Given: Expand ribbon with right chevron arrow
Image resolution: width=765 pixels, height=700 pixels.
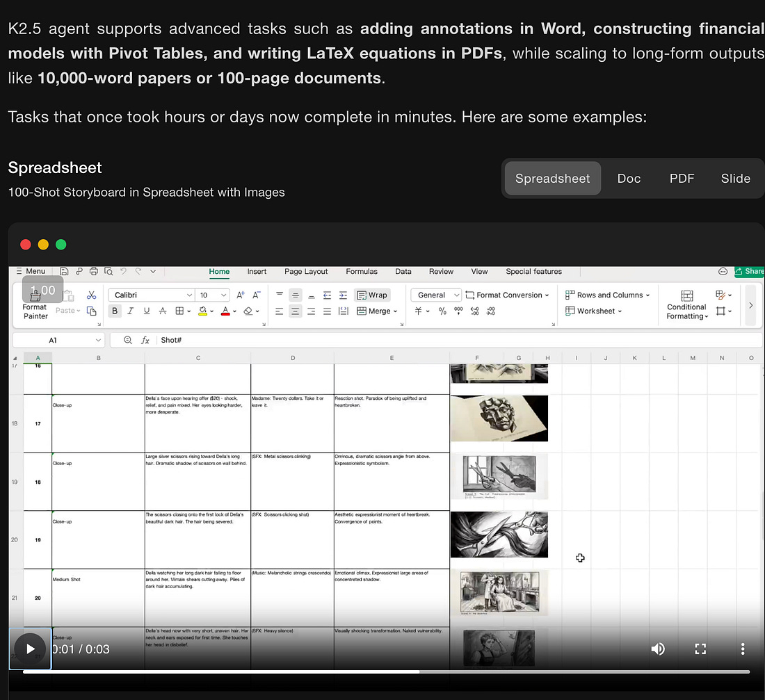Looking at the screenshot, I should click(751, 305).
